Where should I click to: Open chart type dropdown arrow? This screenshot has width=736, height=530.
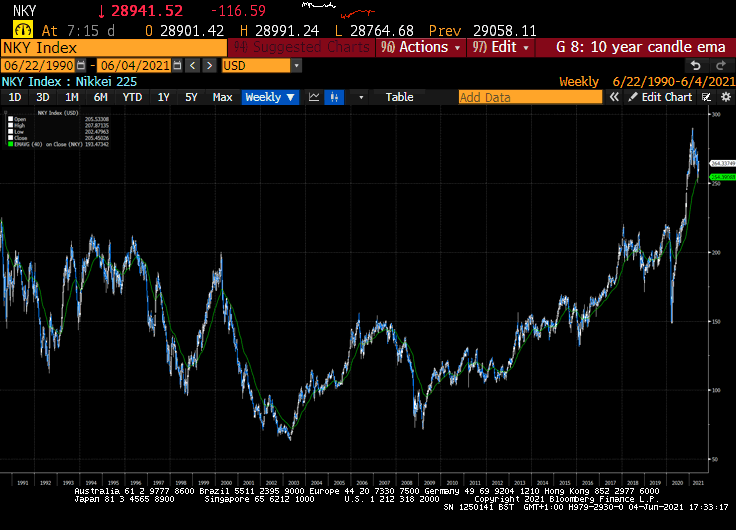[x=361, y=97]
